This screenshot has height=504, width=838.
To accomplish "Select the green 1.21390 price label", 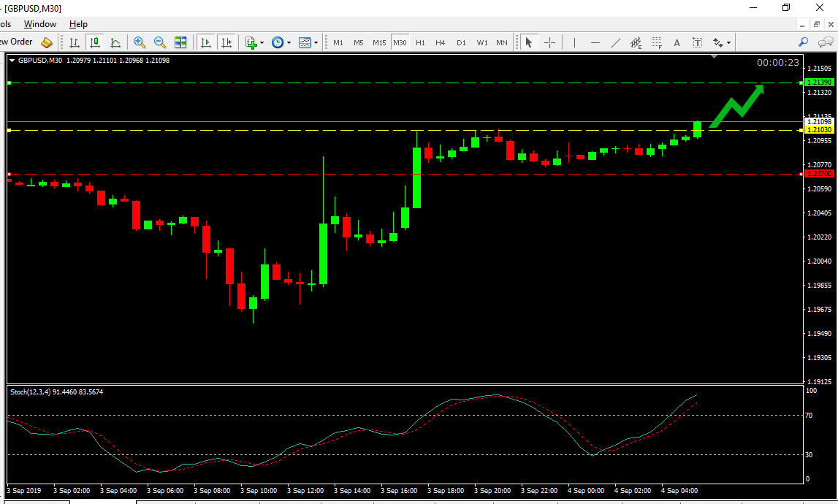I will pos(819,83).
